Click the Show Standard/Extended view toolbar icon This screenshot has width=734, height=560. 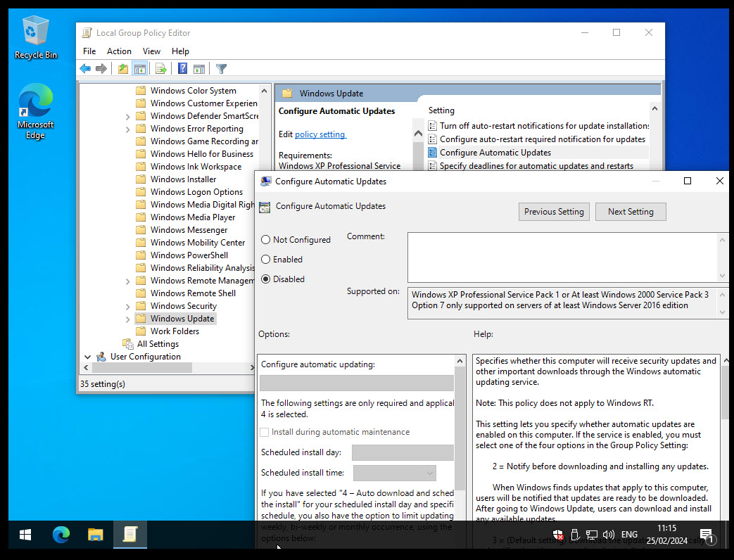199,68
